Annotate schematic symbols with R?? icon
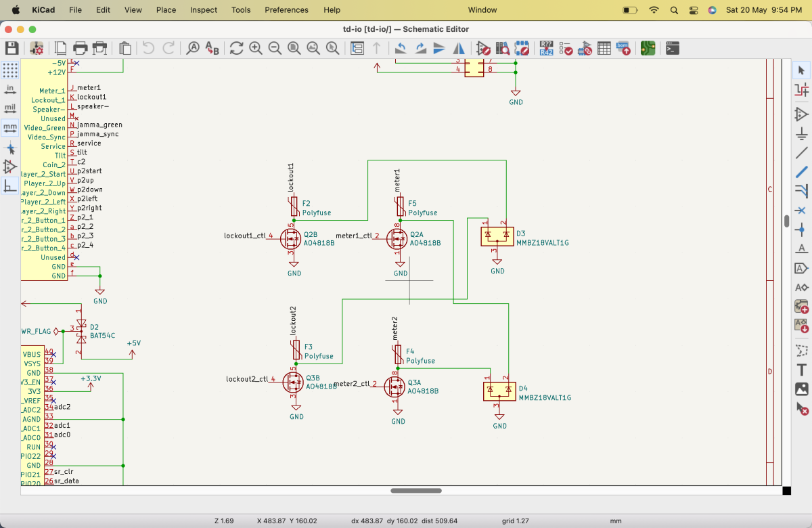812x528 pixels. coord(546,48)
